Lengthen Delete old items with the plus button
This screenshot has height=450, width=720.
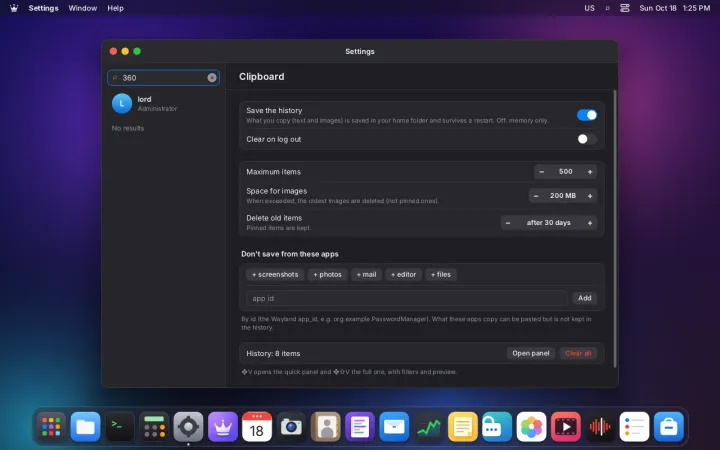(x=590, y=223)
